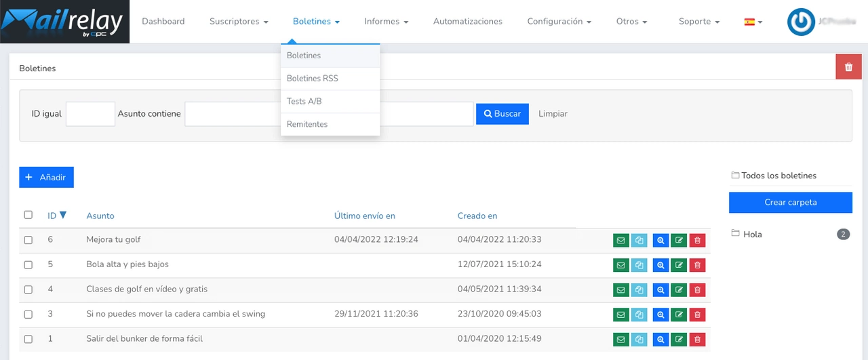Viewport: 868px width, 360px height.
Task: Sort by the Asunto column header
Action: pos(100,216)
